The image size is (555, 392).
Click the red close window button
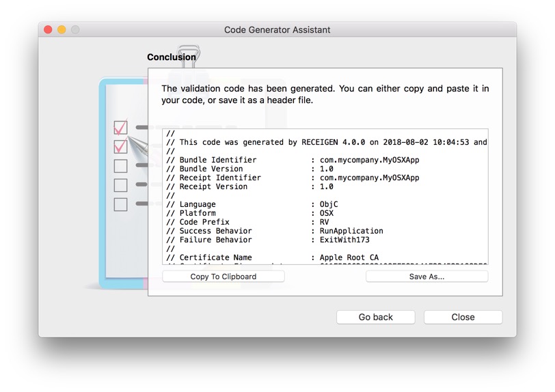pyautogui.click(x=48, y=30)
